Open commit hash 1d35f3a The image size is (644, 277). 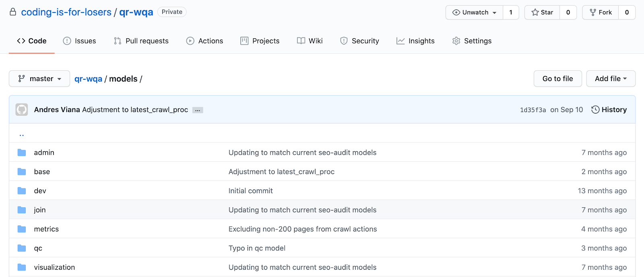tap(533, 110)
